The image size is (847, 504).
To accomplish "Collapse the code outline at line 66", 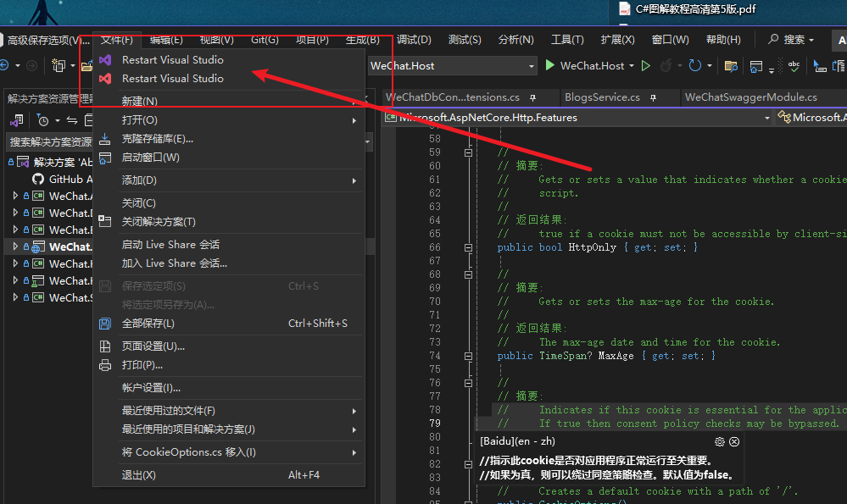I will pyautogui.click(x=468, y=247).
